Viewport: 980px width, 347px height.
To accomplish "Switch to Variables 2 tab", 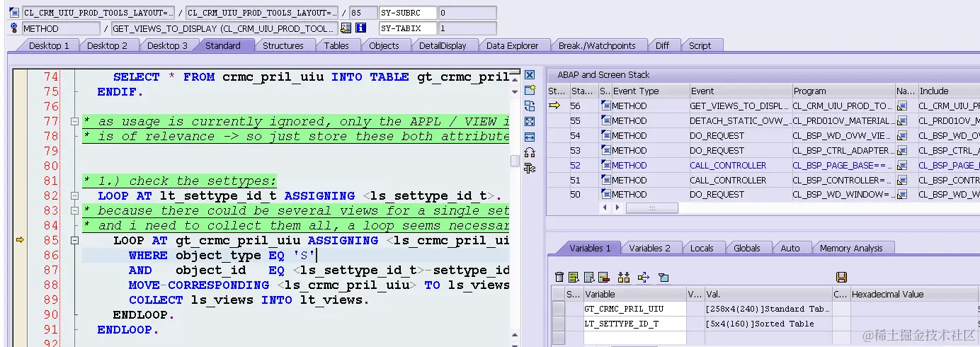I will [650, 248].
